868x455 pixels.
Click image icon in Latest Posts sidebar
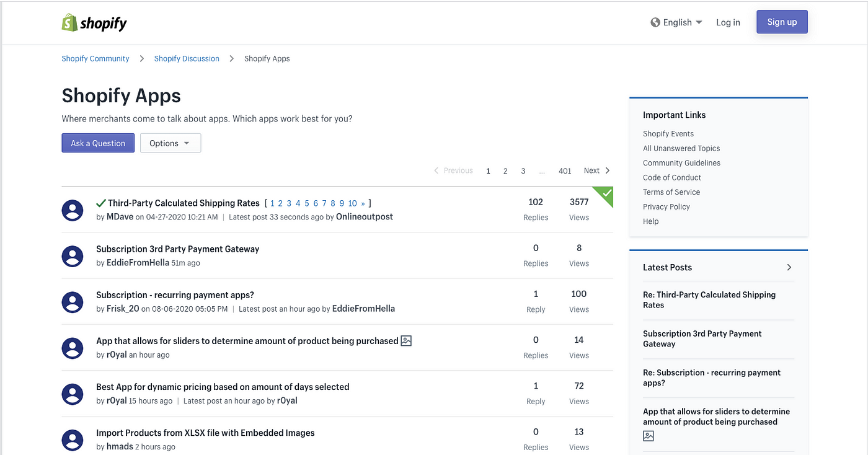click(x=649, y=436)
